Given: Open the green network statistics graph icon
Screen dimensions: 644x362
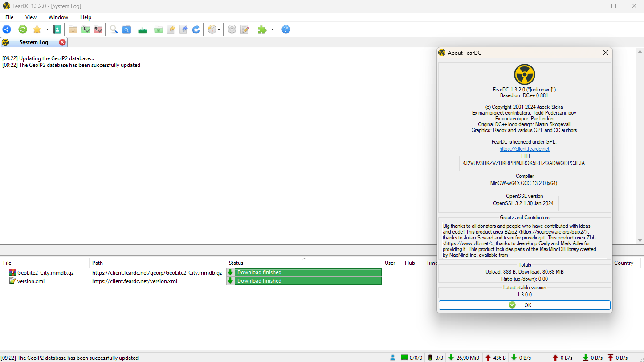Looking at the screenshot, I should [143, 29].
